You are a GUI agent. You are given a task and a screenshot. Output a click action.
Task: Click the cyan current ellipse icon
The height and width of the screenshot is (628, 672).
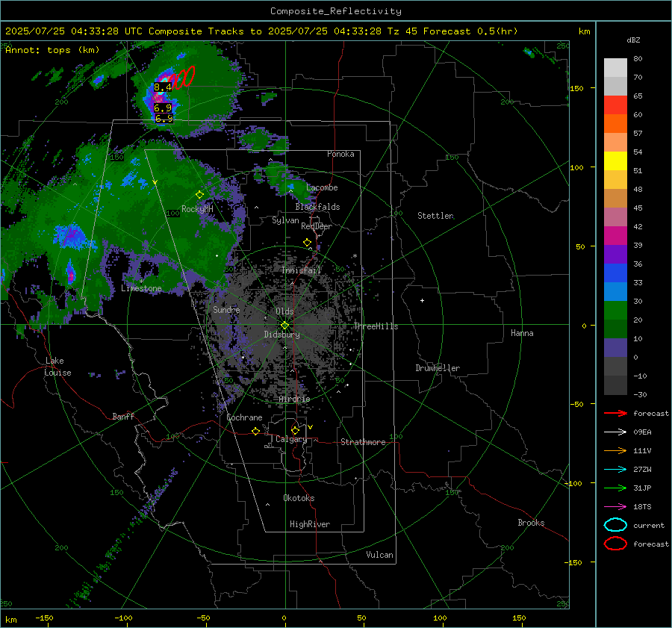click(x=615, y=525)
